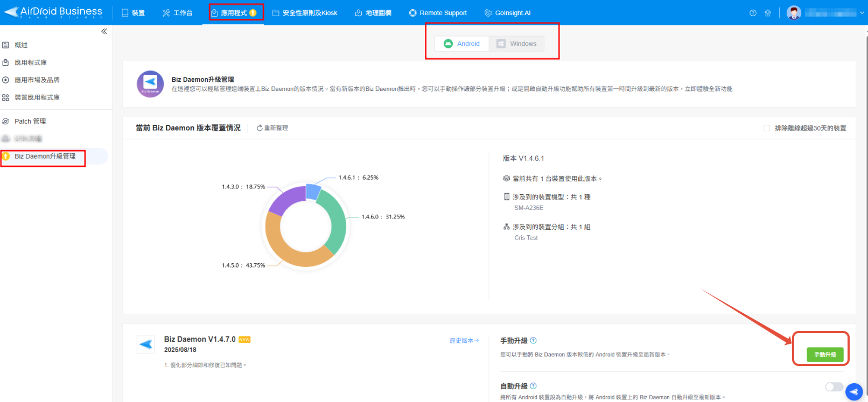Click the layers icon beside 當前共有 1 台裝置
This screenshot has height=402, width=868.
pyautogui.click(x=507, y=178)
